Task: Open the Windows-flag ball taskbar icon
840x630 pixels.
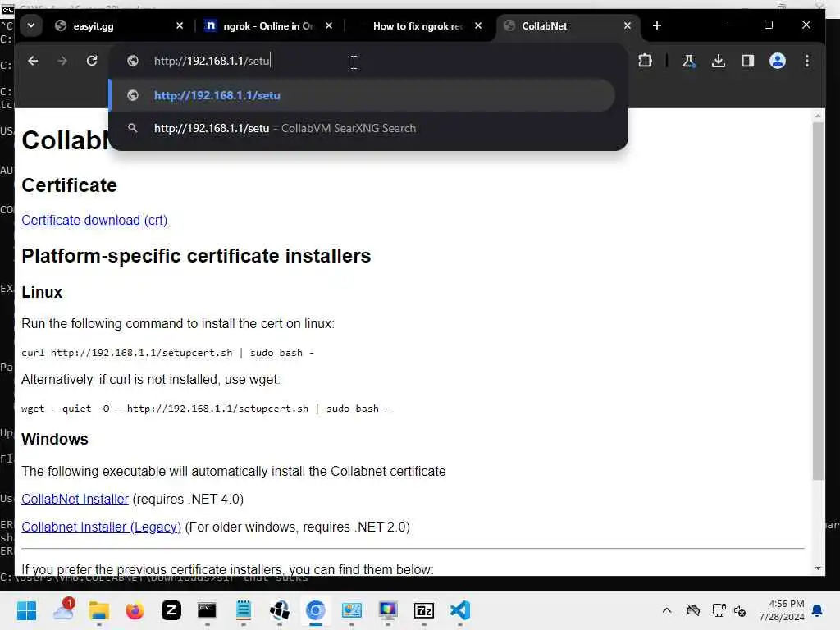Action: pyautogui.click(x=280, y=610)
